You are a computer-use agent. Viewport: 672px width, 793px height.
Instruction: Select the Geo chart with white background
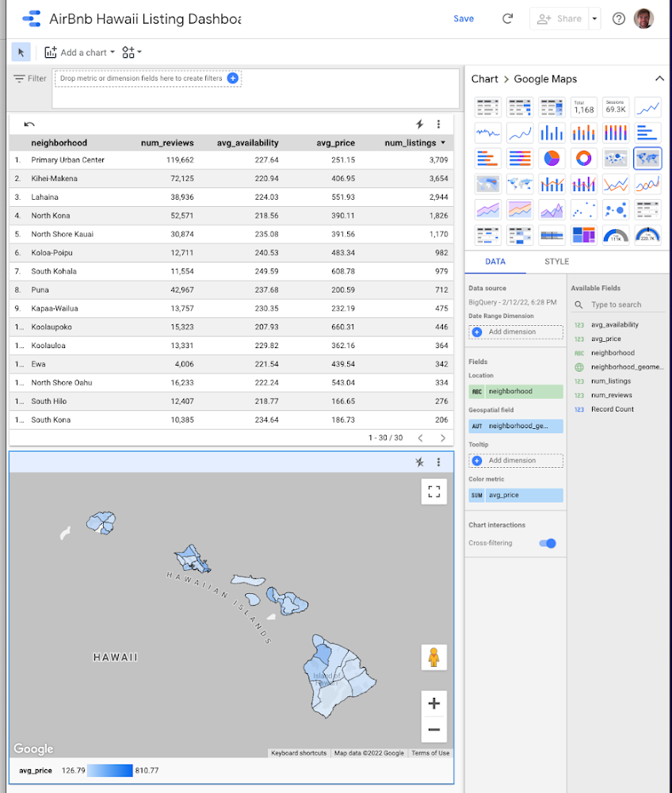(x=519, y=184)
